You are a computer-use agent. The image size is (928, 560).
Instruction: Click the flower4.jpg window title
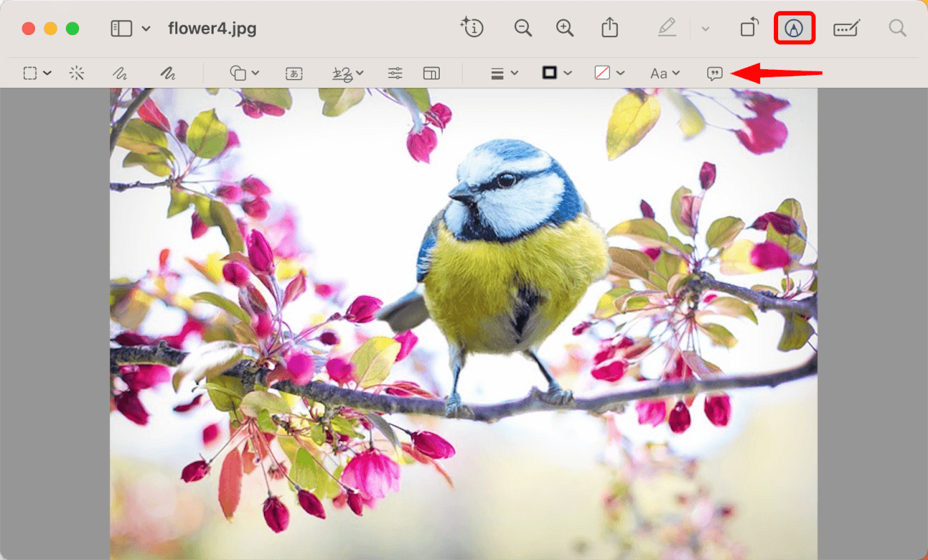(x=212, y=29)
